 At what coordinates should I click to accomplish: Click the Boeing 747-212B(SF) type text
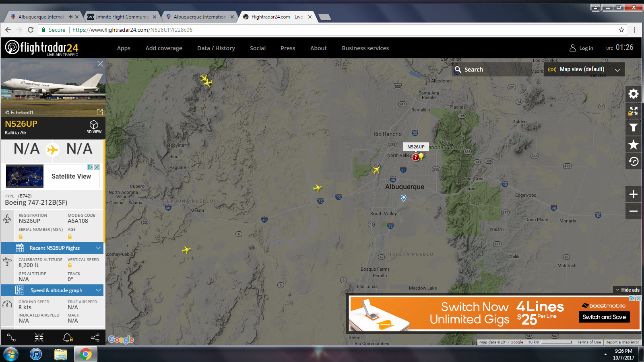36,203
